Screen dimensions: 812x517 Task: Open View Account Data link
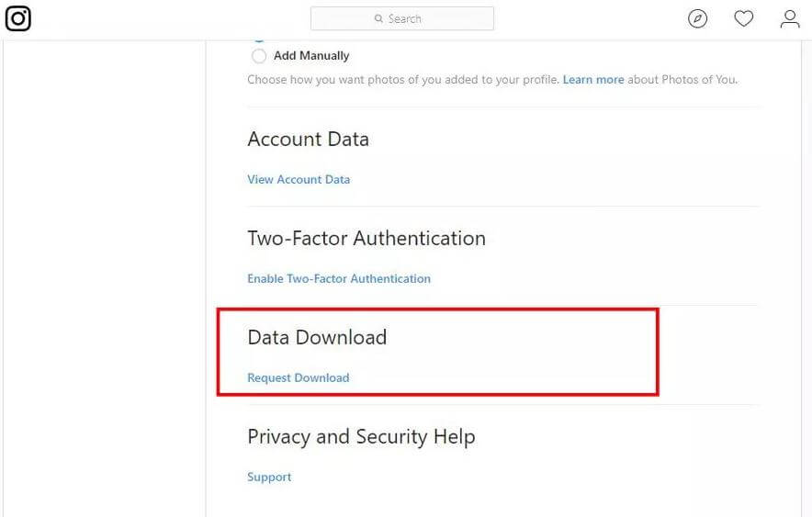coord(299,180)
